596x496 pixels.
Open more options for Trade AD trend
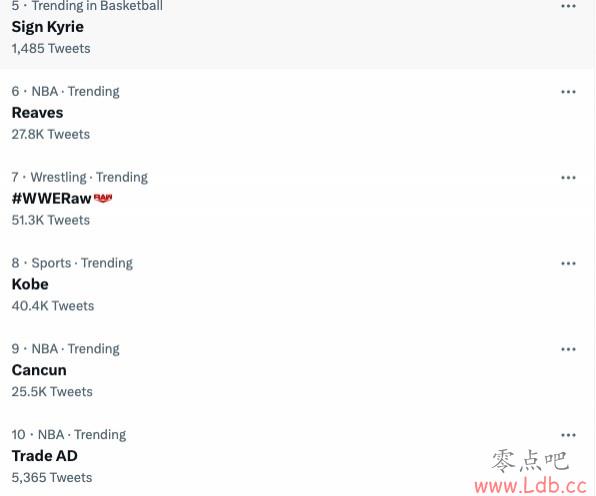click(568, 435)
